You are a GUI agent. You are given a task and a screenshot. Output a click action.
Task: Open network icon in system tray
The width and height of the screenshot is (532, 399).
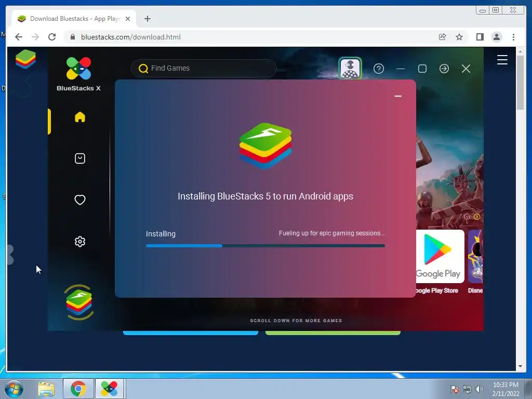(x=467, y=389)
